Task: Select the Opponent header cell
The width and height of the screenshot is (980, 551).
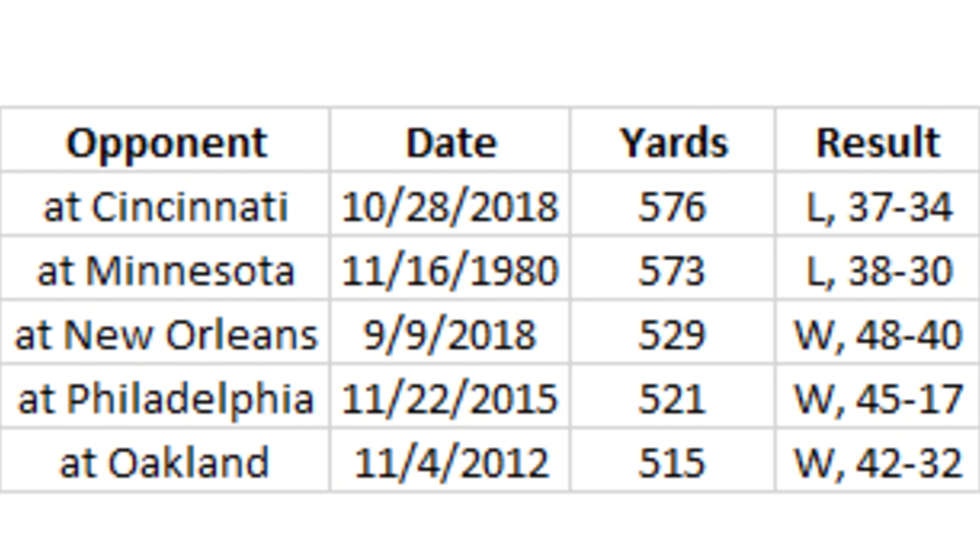Action: coord(165,140)
